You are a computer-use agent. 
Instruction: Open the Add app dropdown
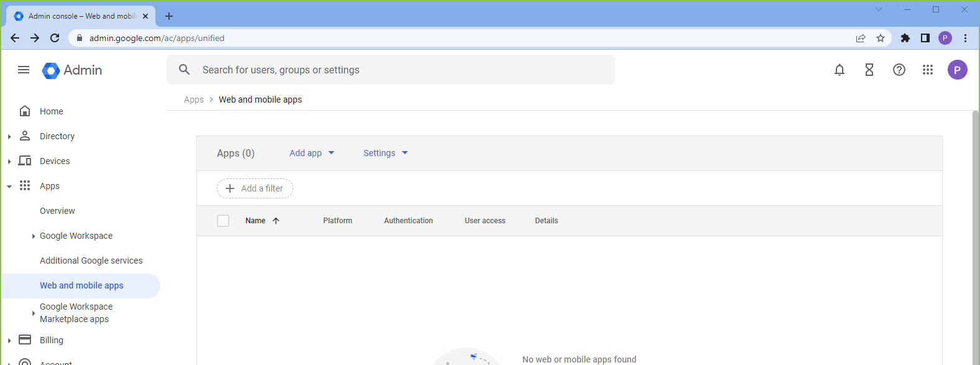click(x=311, y=153)
